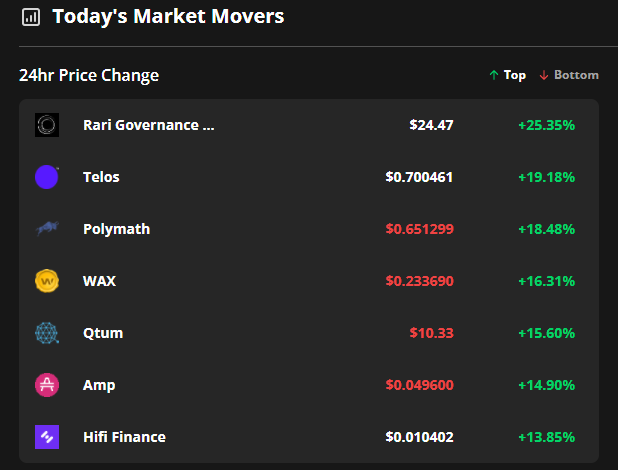Open the Telos coin page
Screen dimensions: 618x470
point(101,177)
